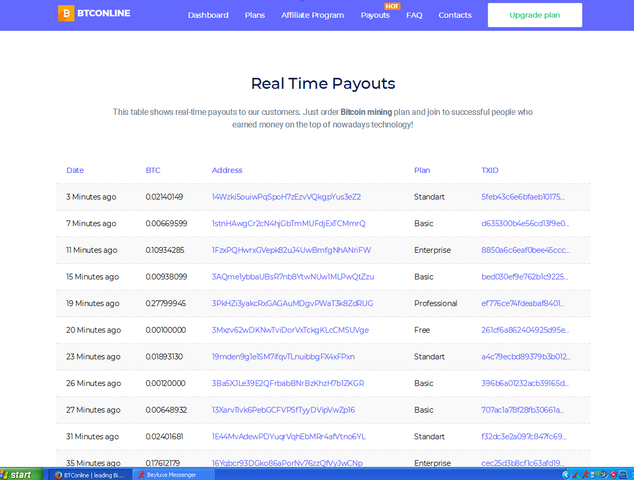634x480 pixels.
Task: Open address 14WzkiSouiwPqSpoH7zEzvVQkgpYus3eZ2
Action: coord(286,197)
